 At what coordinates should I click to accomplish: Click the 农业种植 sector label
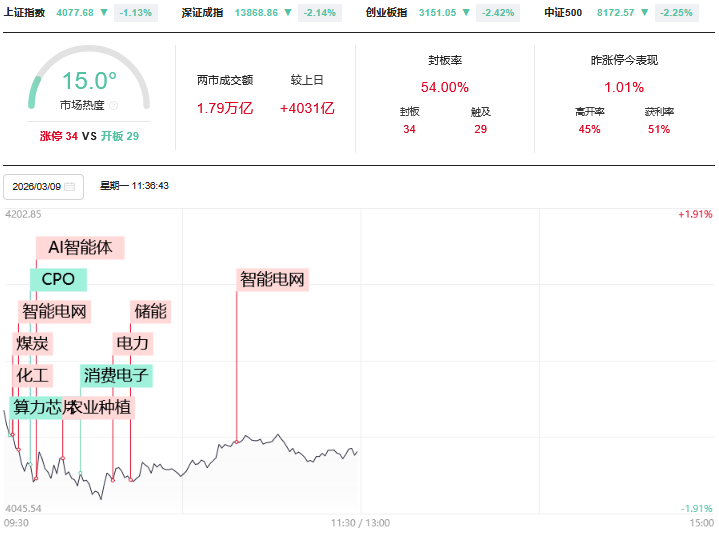pos(100,407)
